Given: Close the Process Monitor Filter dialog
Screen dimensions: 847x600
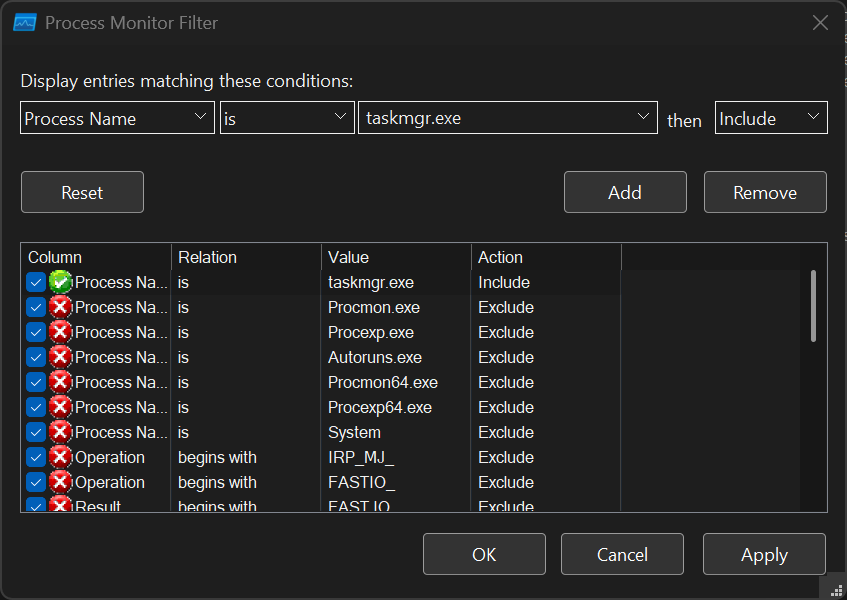Looking at the screenshot, I should pos(820,23).
